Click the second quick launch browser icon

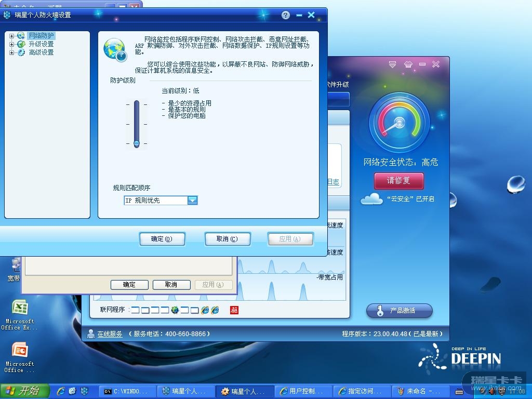(x=73, y=391)
